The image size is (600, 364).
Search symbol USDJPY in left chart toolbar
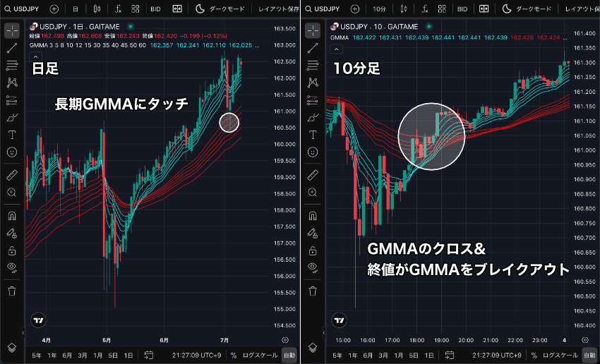22,8
